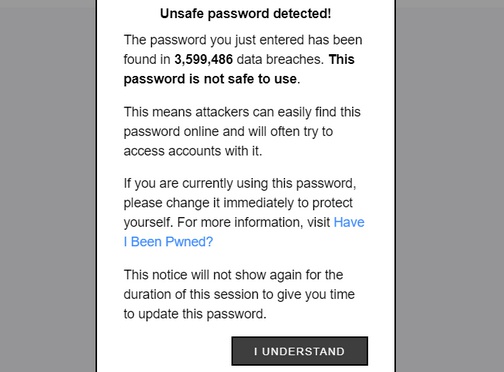This screenshot has height=372, width=504.
Task: Click the 'If you are currently using this password' line
Action: tap(240, 183)
